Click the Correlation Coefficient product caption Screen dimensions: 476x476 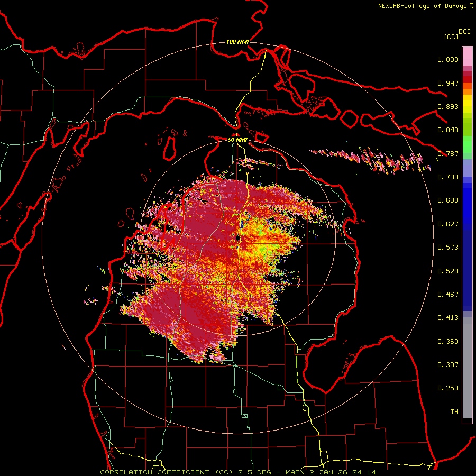pyautogui.click(x=166, y=472)
